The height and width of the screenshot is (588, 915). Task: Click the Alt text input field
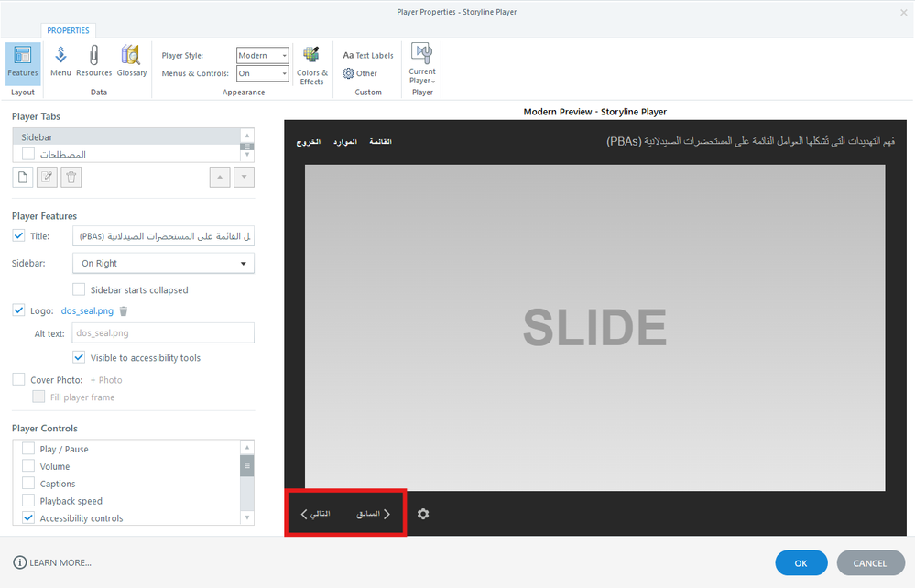pyautogui.click(x=163, y=333)
